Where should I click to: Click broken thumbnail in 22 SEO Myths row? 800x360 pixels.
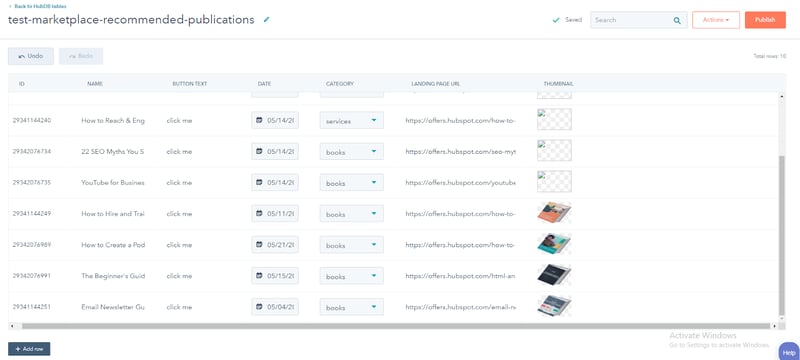[554, 150]
